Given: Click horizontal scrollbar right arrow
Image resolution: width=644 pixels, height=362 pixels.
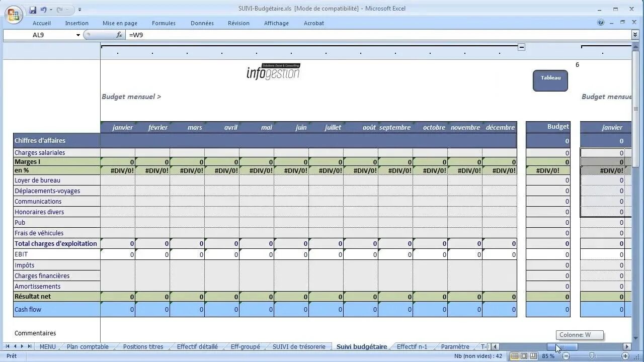Looking at the screenshot, I should pyautogui.click(x=627, y=346).
